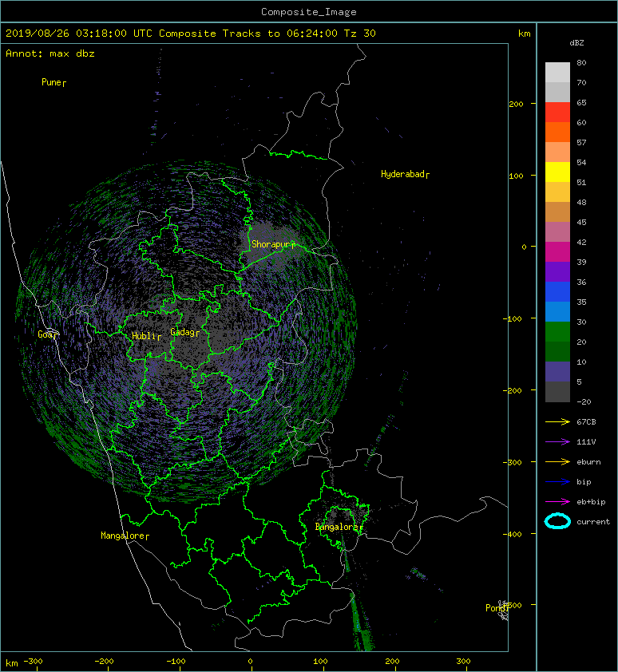This screenshot has height=672, width=618.
Task: Click the 2019/08/26 03:18:00 UTC timestamp
Action: (x=78, y=34)
